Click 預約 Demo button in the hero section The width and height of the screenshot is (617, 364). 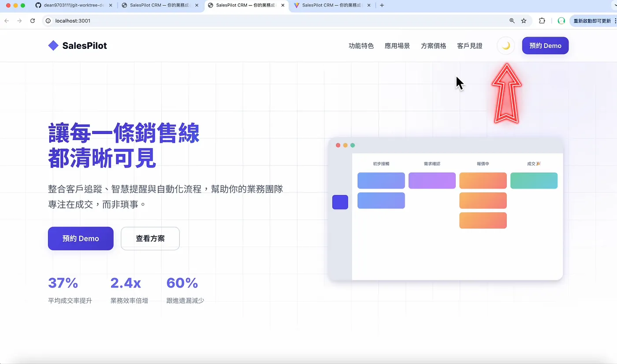[x=81, y=238]
